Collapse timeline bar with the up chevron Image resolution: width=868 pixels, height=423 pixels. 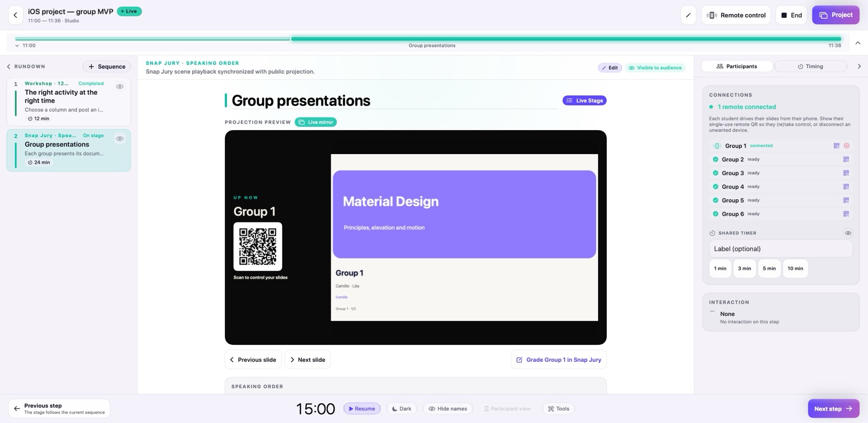click(858, 43)
